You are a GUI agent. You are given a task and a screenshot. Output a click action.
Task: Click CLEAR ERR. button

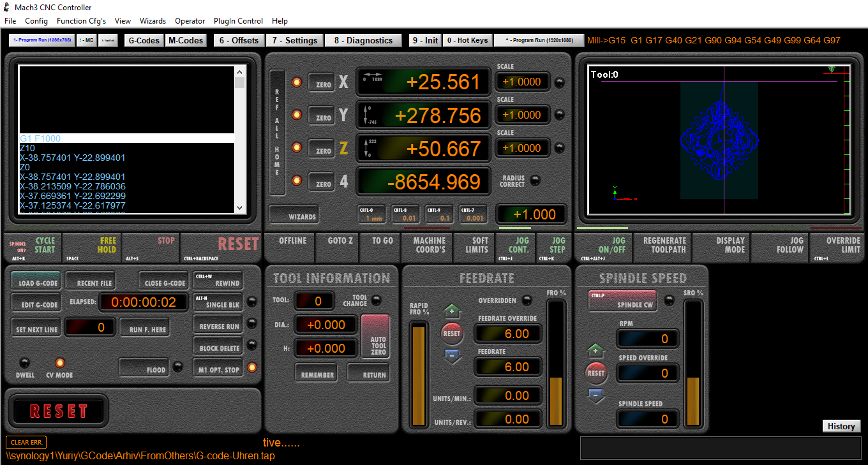[x=26, y=443]
